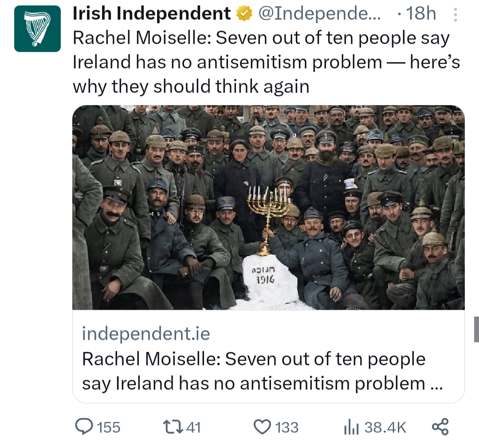Tap the repost arrows icon
The height and width of the screenshot is (448, 479).
(173, 427)
